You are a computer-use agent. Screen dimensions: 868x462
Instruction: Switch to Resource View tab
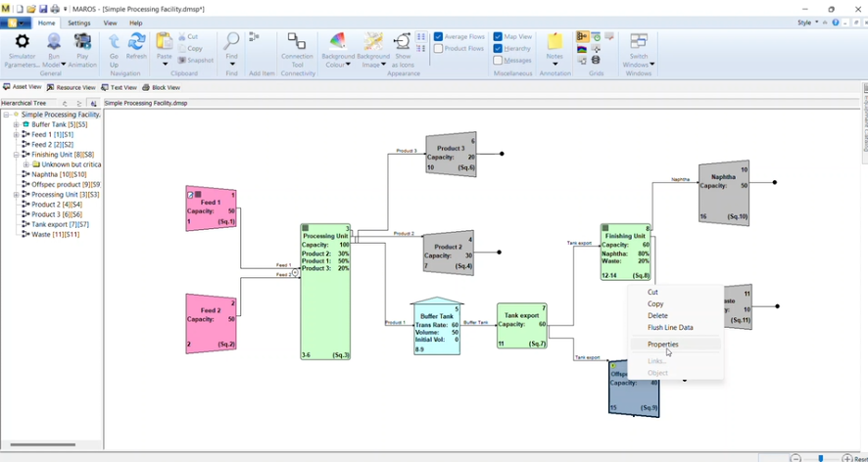pyautogui.click(x=72, y=87)
